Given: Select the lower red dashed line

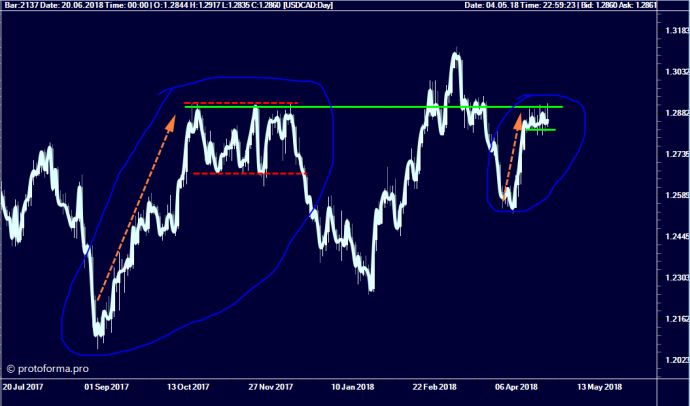Looking at the screenshot, I should (x=248, y=173).
